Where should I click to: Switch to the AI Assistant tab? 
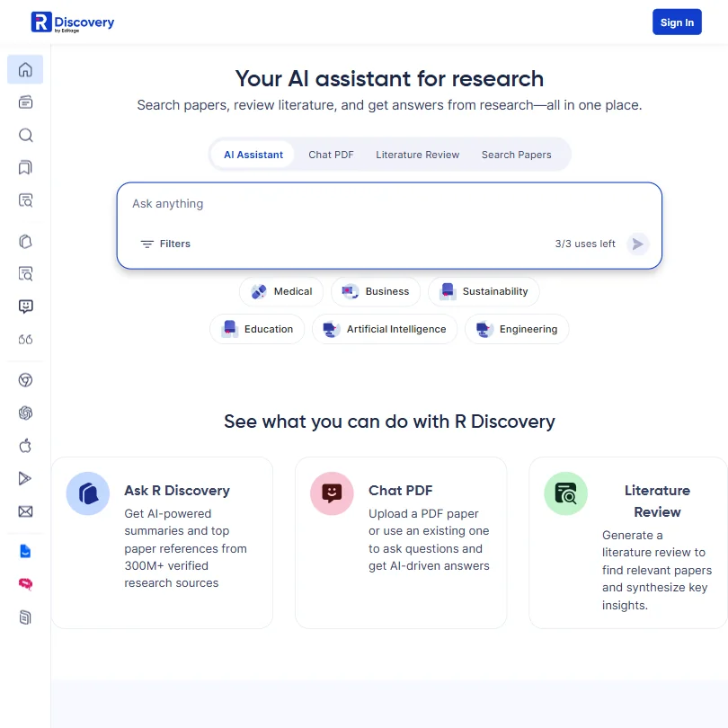click(x=253, y=155)
